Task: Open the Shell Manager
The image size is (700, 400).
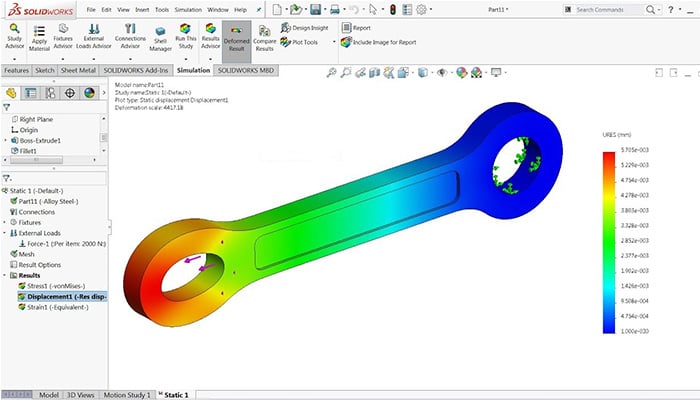Action: coord(160,39)
